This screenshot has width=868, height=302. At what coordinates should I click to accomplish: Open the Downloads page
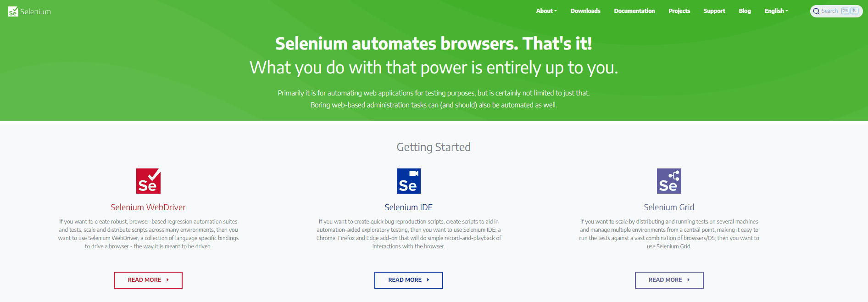click(585, 11)
